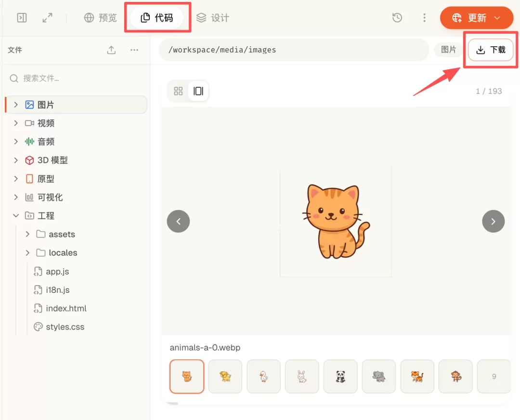520x420 pixels.
Task: Expand the 原型 tree node
Action: tap(16, 179)
